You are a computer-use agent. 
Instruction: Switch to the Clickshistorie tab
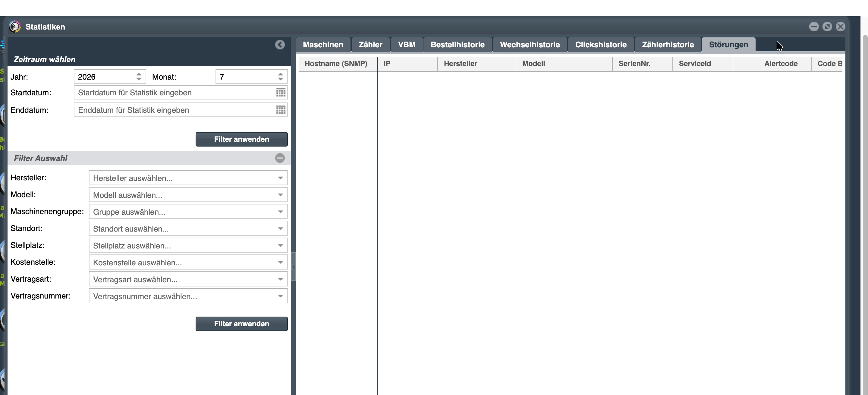point(600,45)
